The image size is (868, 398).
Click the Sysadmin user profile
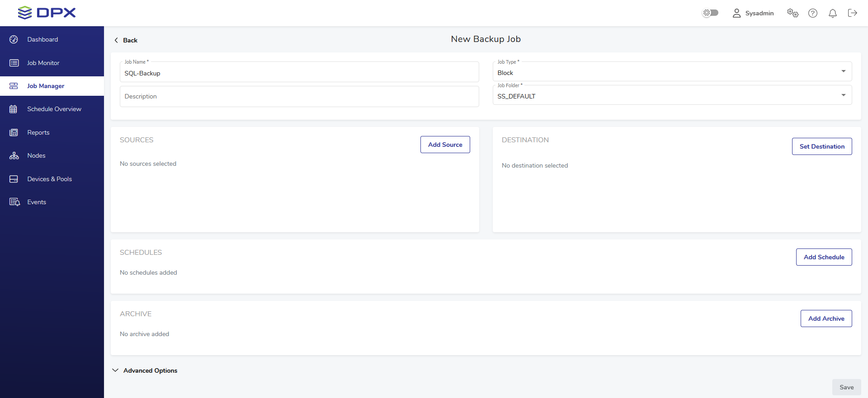point(753,13)
